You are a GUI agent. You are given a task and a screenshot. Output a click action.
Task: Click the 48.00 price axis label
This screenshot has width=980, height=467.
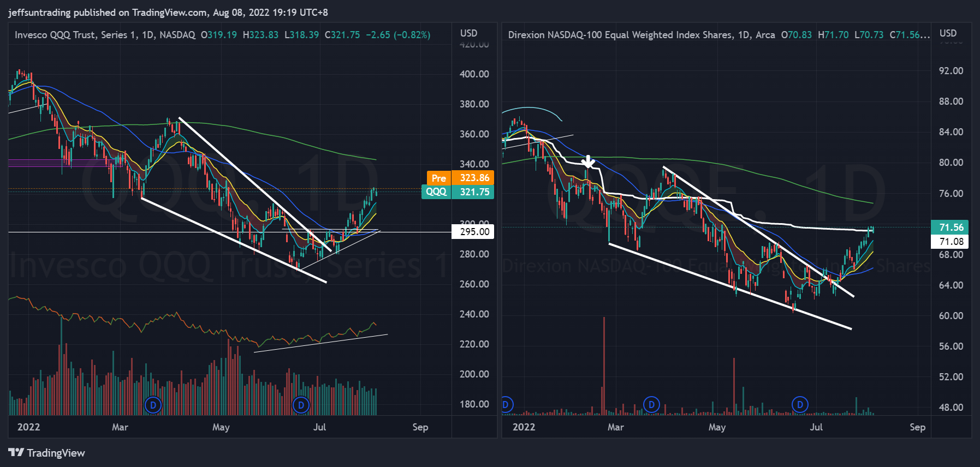pos(951,408)
